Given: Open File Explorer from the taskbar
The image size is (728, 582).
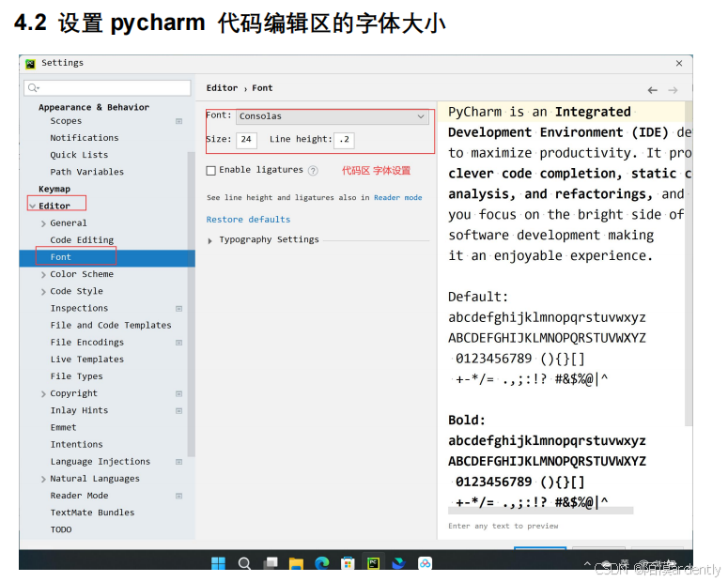Looking at the screenshot, I should 296,563.
